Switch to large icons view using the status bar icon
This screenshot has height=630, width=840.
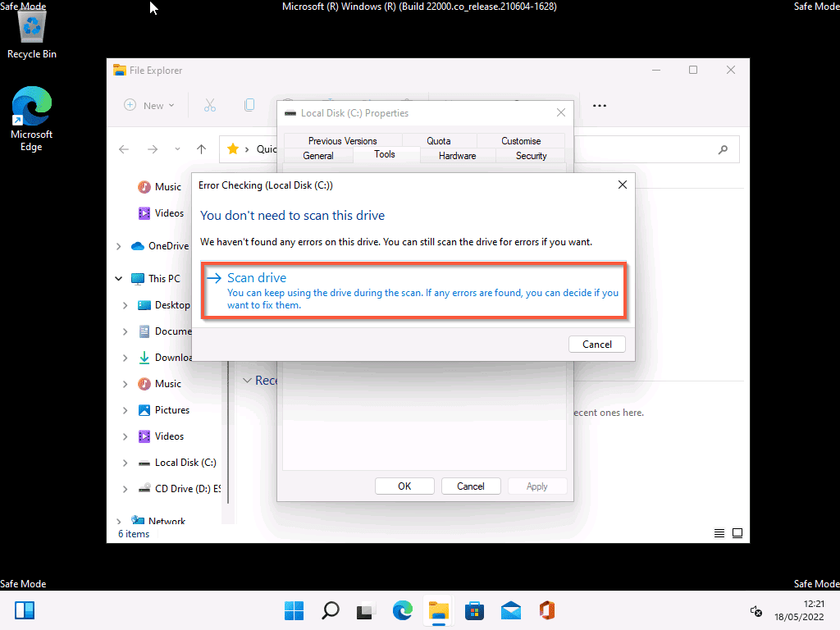[x=737, y=532]
